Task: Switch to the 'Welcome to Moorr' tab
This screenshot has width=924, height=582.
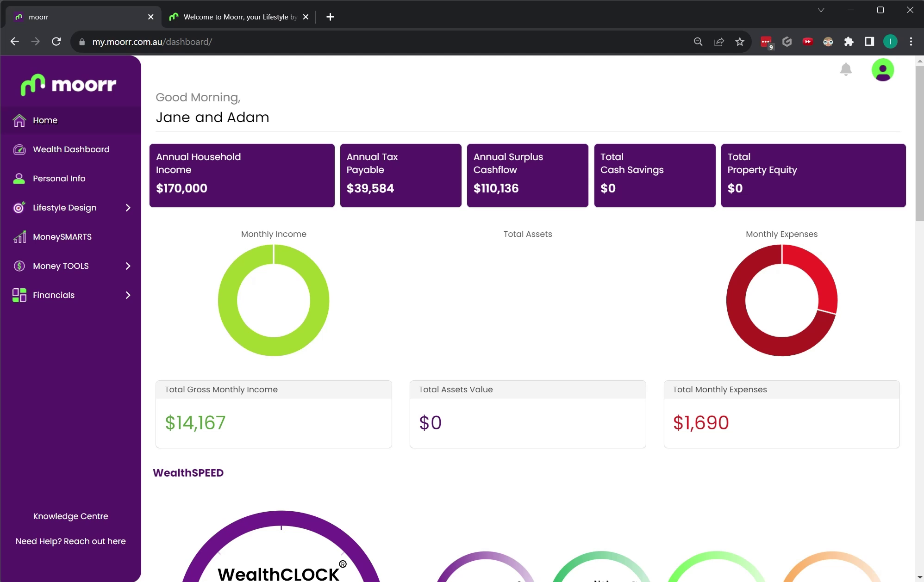Action: [x=238, y=17]
